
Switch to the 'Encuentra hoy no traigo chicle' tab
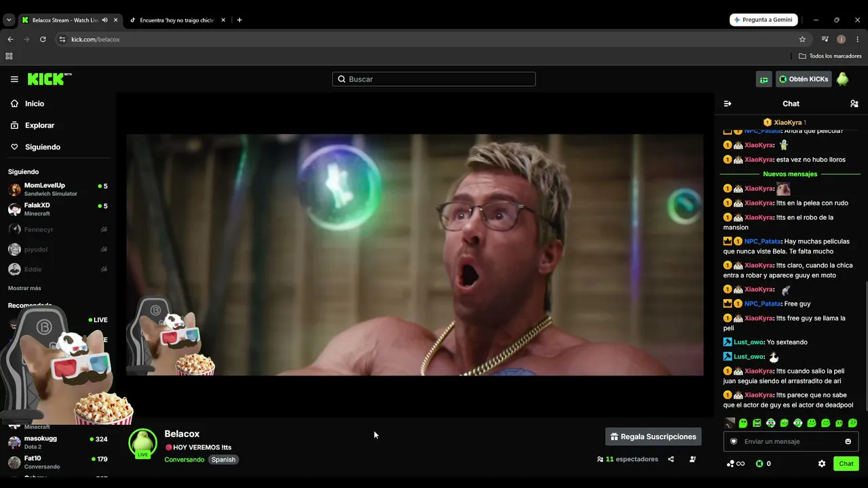click(x=177, y=20)
